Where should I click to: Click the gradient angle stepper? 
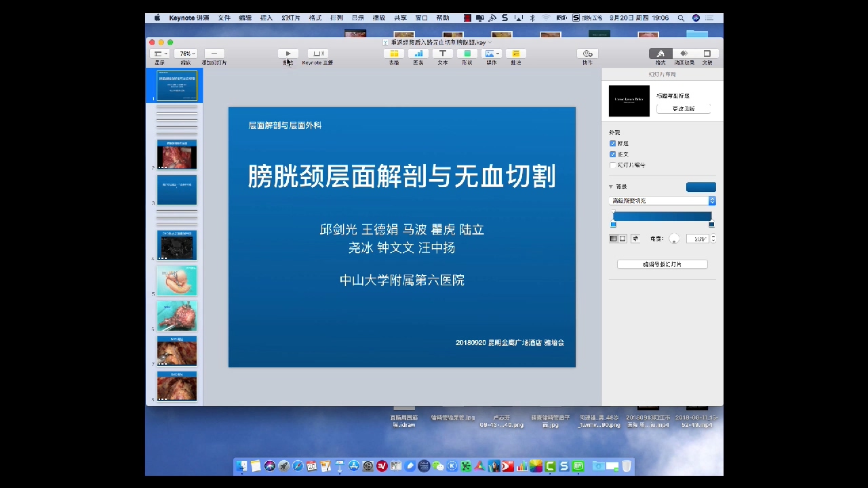click(x=713, y=239)
